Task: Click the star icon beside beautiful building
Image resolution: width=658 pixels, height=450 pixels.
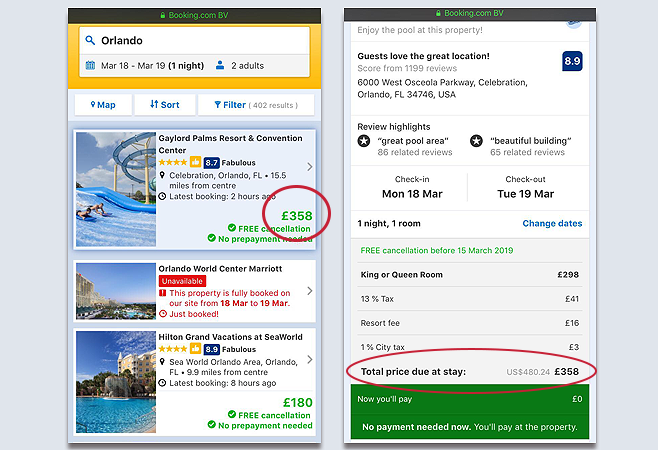Action: coord(476,141)
